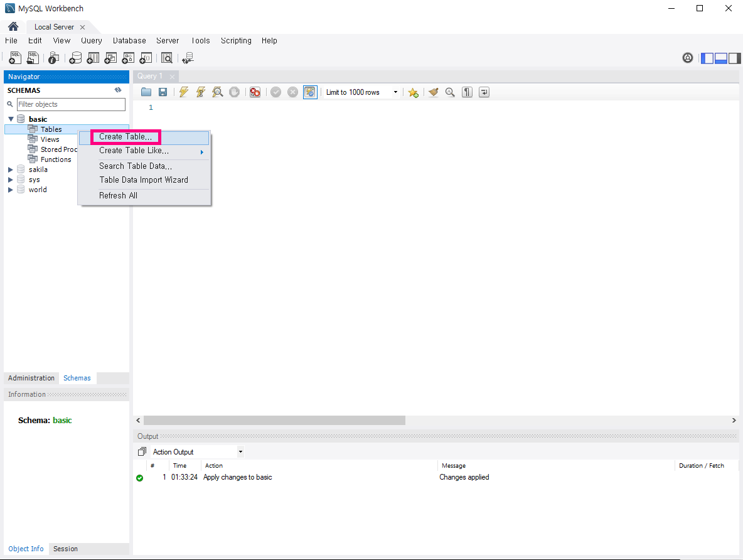743x560 pixels.
Task: Beautify the query with broom icon
Action: click(433, 92)
